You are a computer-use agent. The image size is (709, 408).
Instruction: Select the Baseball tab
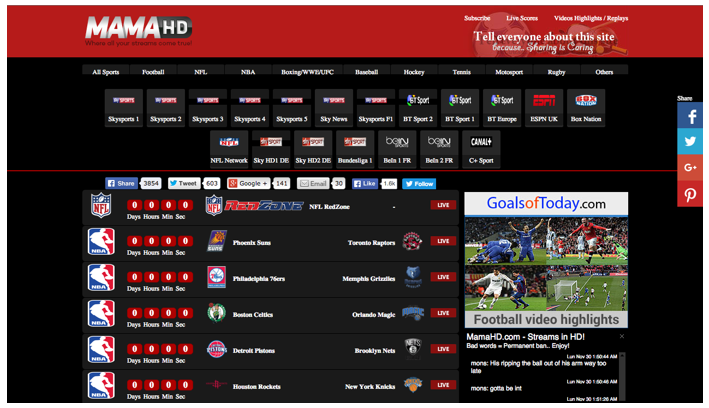point(366,72)
